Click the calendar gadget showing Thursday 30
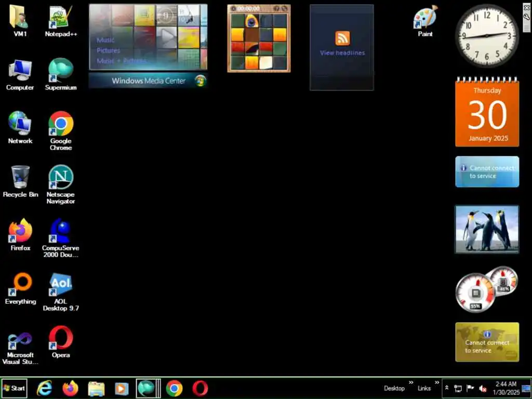532x399 pixels. [487, 113]
